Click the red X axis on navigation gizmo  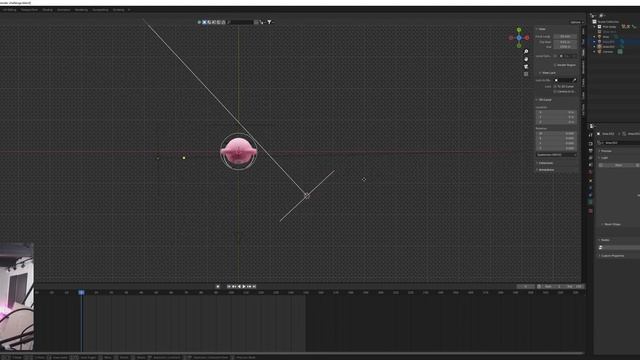pyautogui.click(x=527, y=38)
